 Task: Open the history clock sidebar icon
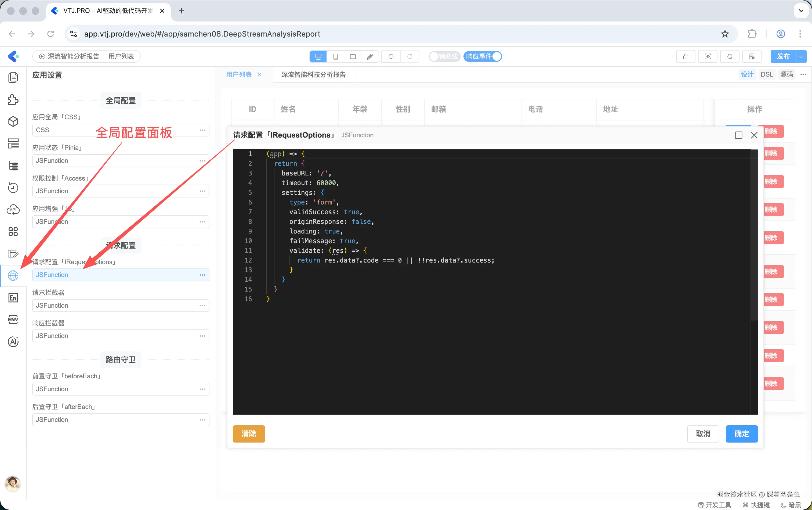tap(13, 188)
